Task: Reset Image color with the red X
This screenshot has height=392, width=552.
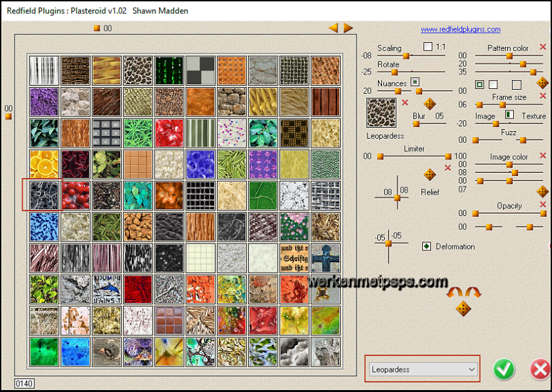Action: coord(542,156)
